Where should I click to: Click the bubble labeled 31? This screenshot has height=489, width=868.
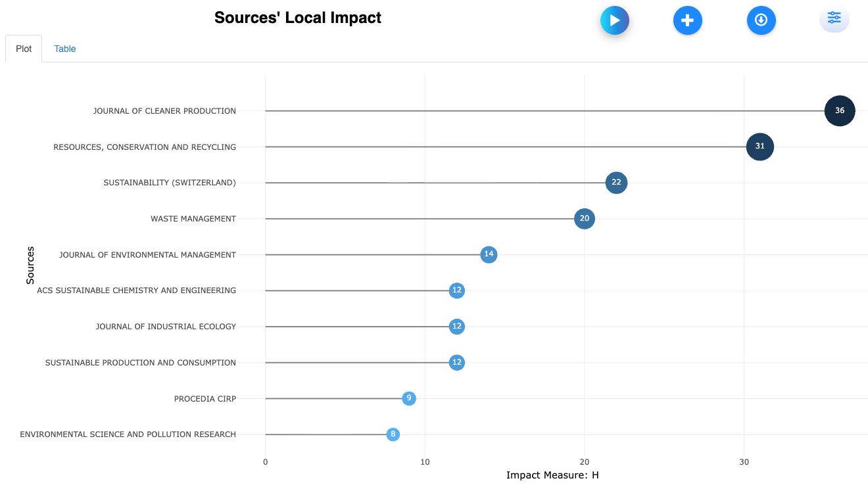(x=759, y=147)
